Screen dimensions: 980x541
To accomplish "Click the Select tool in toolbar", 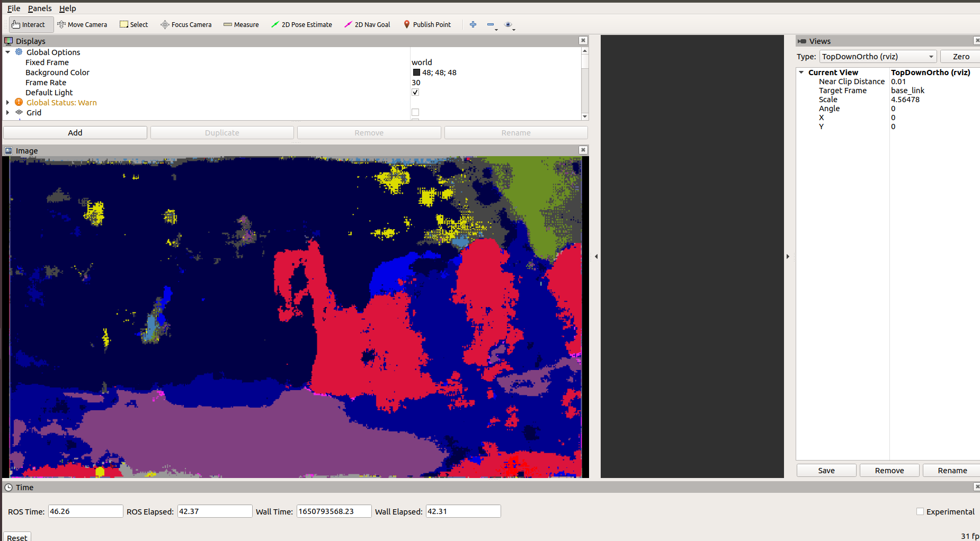I will pos(133,24).
